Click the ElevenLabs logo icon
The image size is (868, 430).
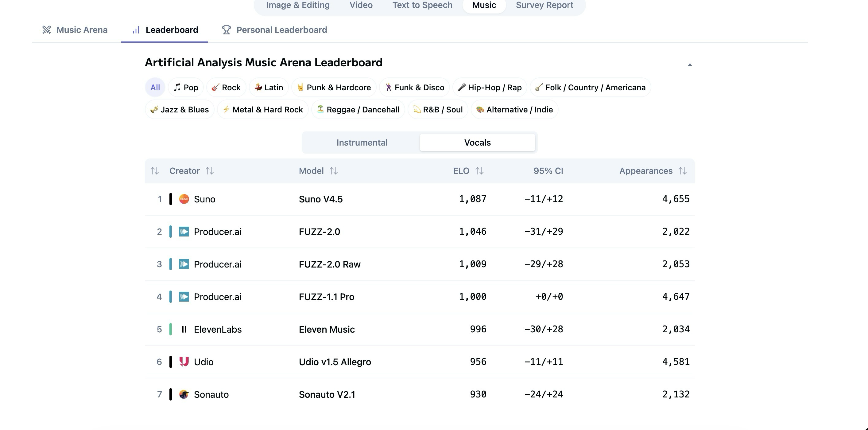click(x=184, y=329)
